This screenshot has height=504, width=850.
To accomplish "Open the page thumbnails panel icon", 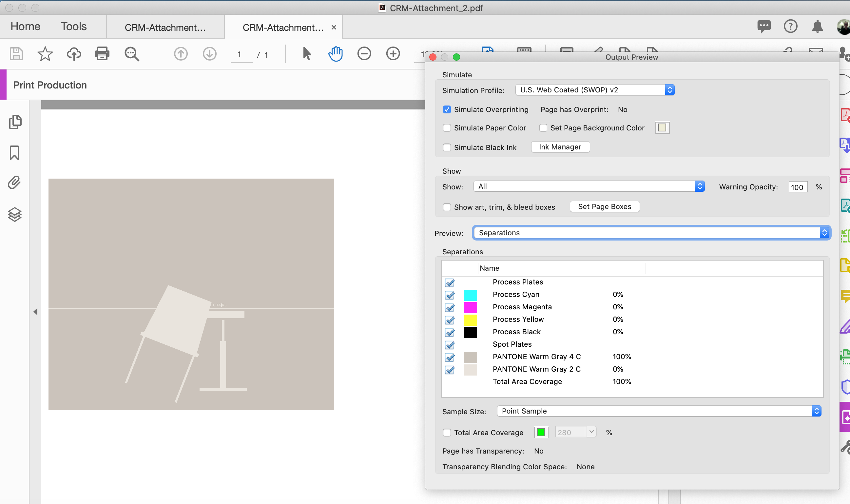I will tap(15, 122).
